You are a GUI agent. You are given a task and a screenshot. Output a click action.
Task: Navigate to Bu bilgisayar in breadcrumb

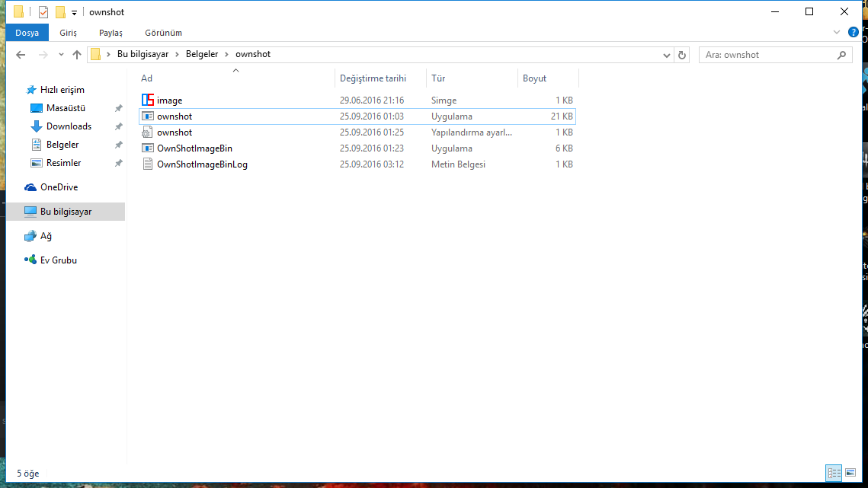(143, 54)
